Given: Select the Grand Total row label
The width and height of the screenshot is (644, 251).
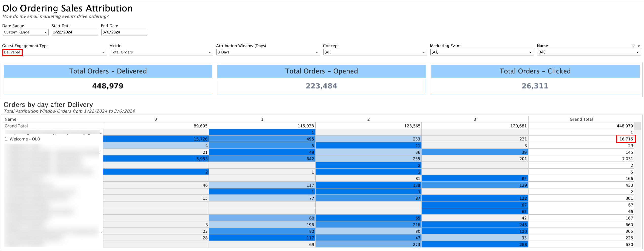Looking at the screenshot, I should point(16,126).
